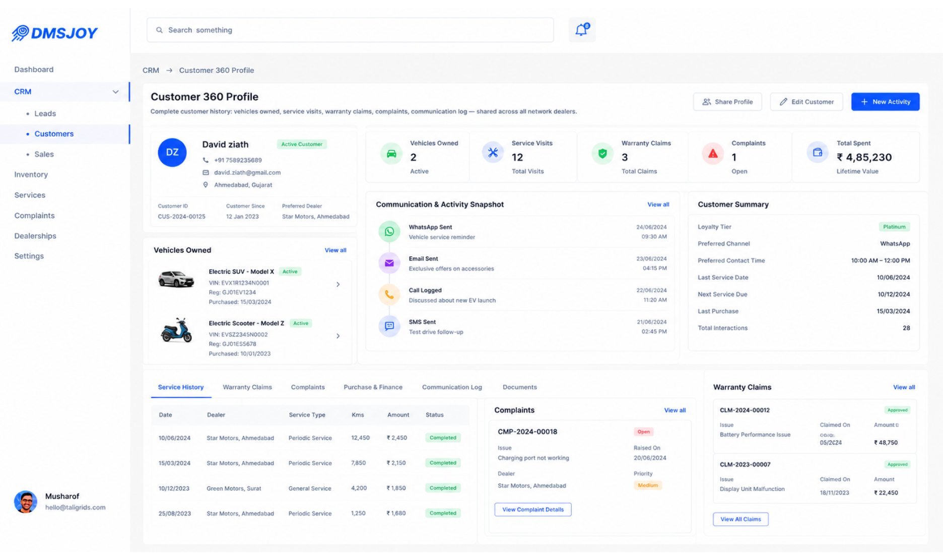Image resolution: width=943 pixels, height=560 pixels.
Task: Expand the Electric Scooter Model Z chevron
Action: tap(338, 336)
